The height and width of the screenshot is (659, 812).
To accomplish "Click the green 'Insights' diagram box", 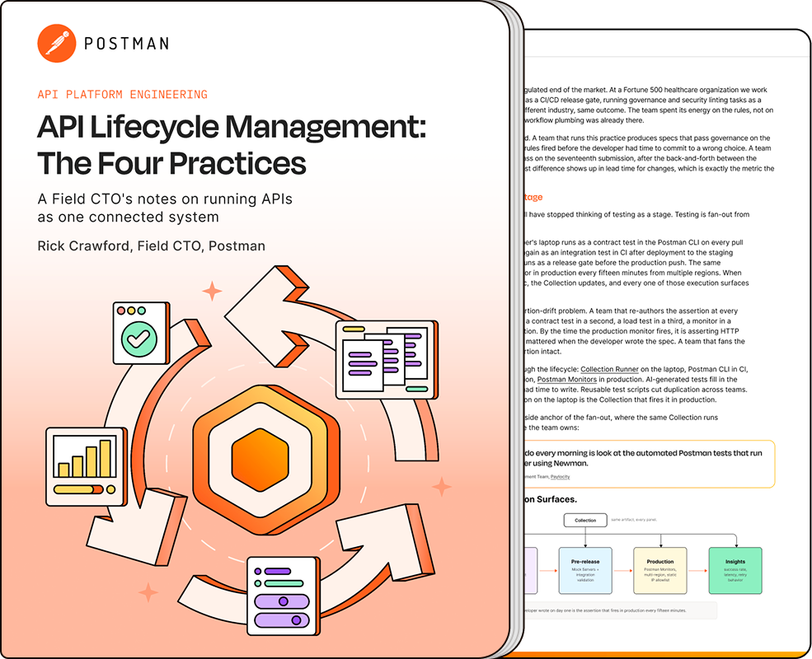I will click(x=735, y=571).
